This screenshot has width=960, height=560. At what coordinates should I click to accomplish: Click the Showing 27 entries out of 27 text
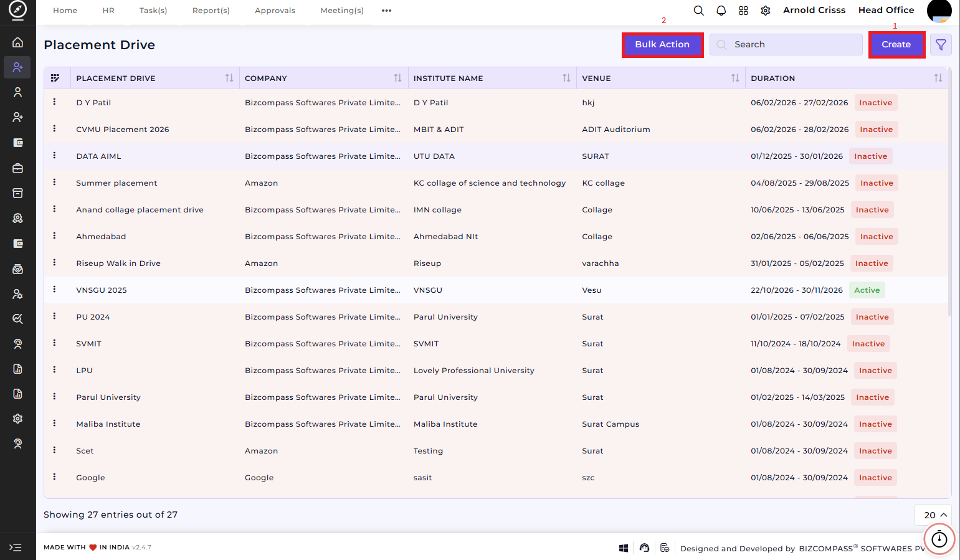[110, 515]
